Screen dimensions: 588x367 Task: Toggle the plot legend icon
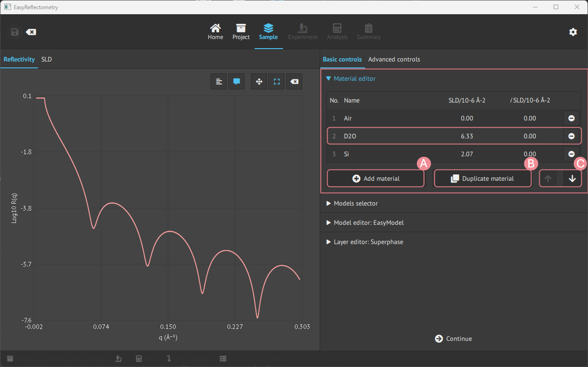[219, 81]
